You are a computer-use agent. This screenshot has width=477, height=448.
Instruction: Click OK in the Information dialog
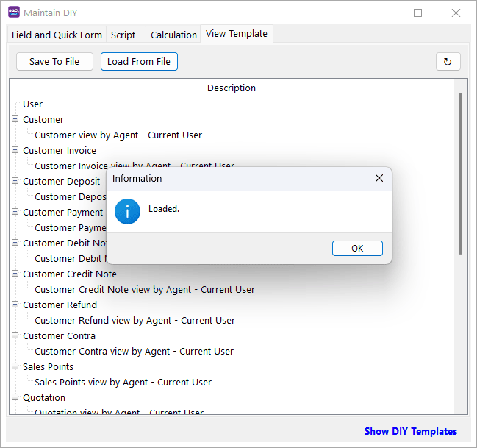coord(357,248)
